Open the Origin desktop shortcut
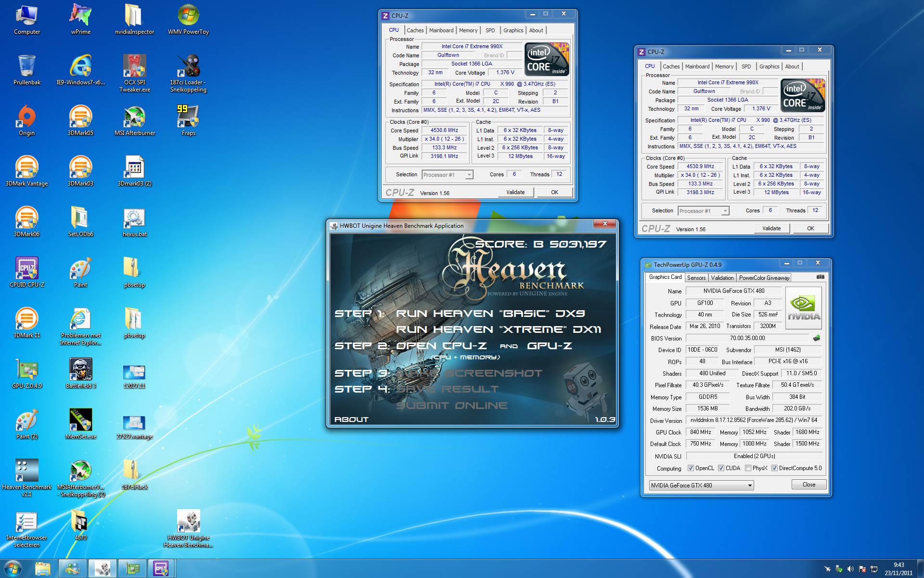The image size is (924, 578). tap(27, 120)
